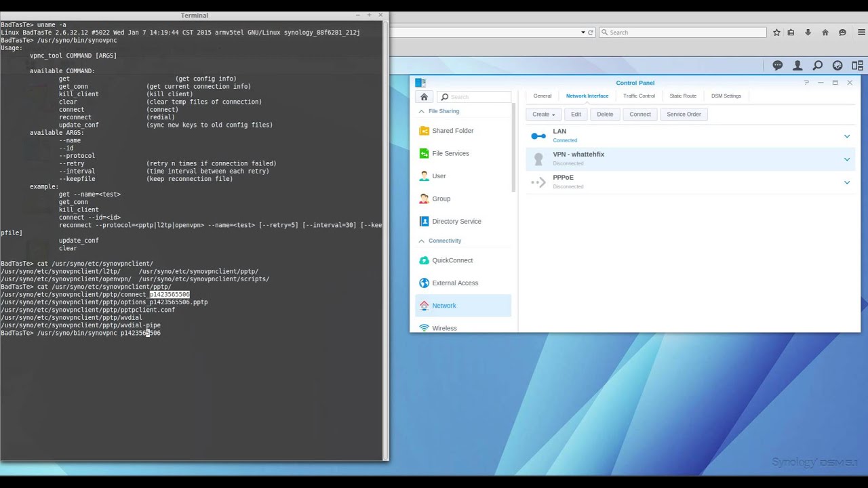Open the Create dropdown button

[x=544, y=115]
